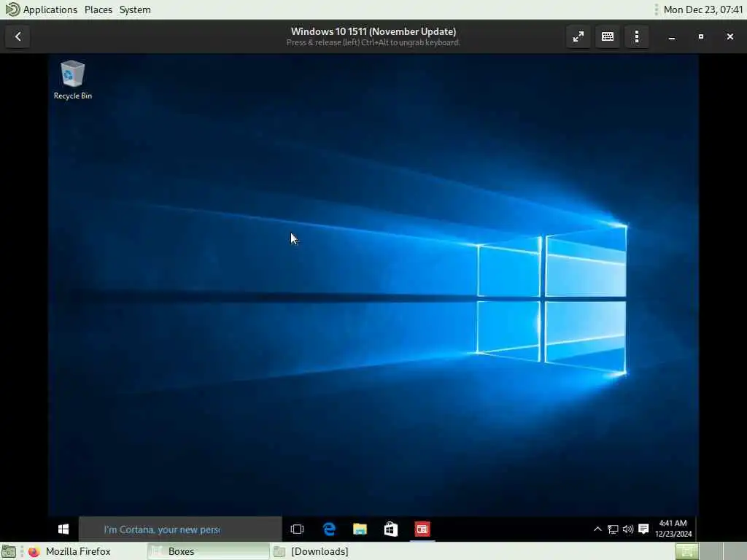Open the Action Center notifications icon

tap(643, 529)
